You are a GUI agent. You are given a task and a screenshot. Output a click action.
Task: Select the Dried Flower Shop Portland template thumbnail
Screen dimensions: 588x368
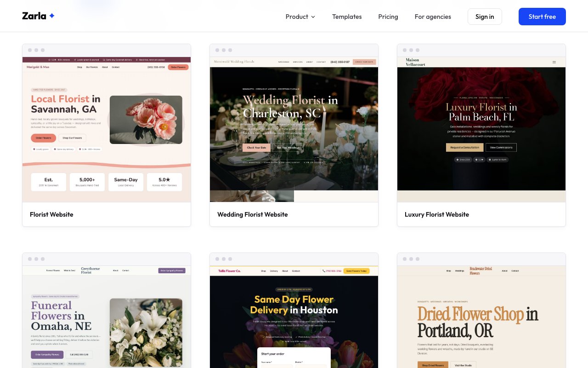481,317
